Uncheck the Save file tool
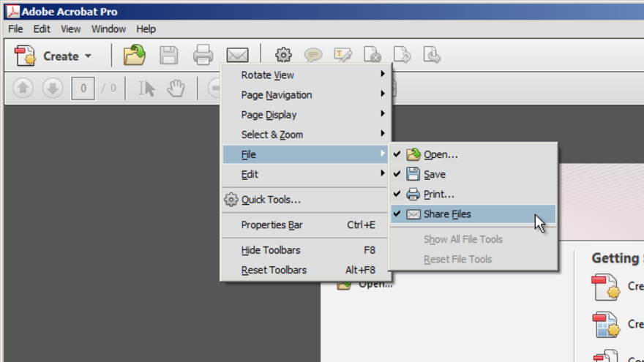644x362 pixels. (x=473, y=175)
